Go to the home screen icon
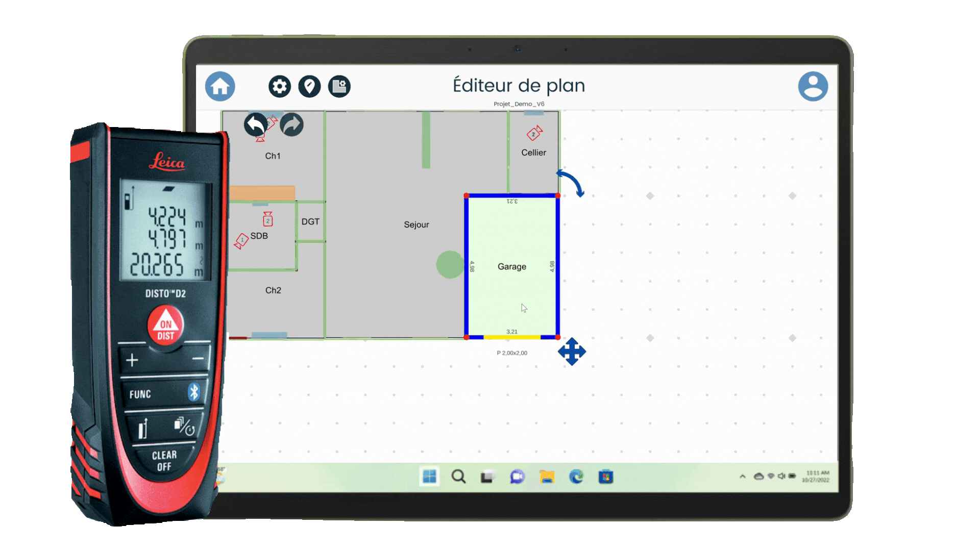The image size is (980, 551). click(220, 86)
